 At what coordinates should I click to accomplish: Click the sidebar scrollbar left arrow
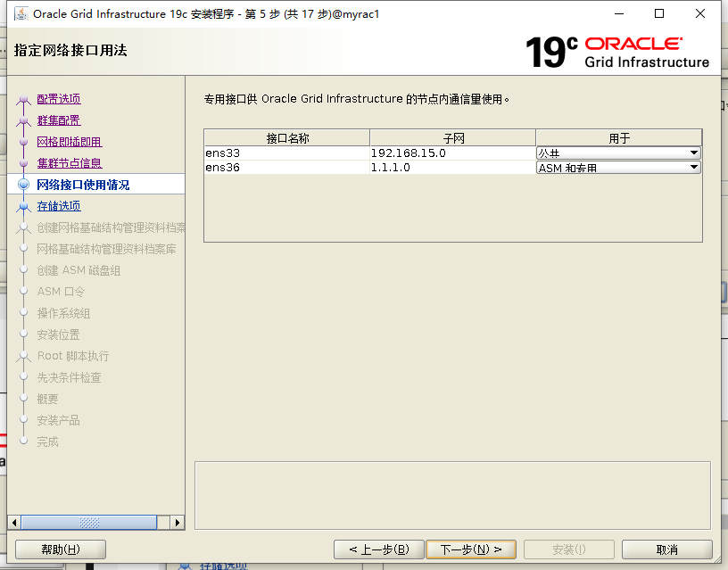[x=14, y=523]
